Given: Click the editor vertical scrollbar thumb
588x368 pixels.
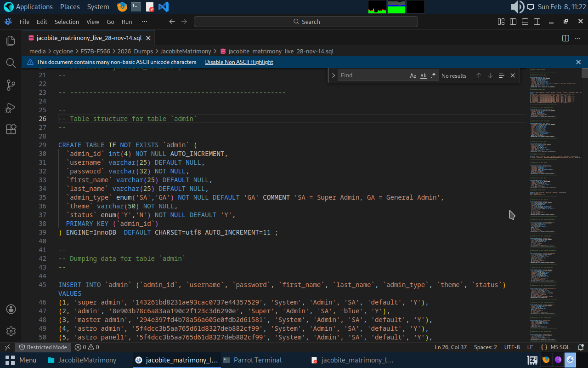Looking at the screenshot, I should (x=584, y=73).
